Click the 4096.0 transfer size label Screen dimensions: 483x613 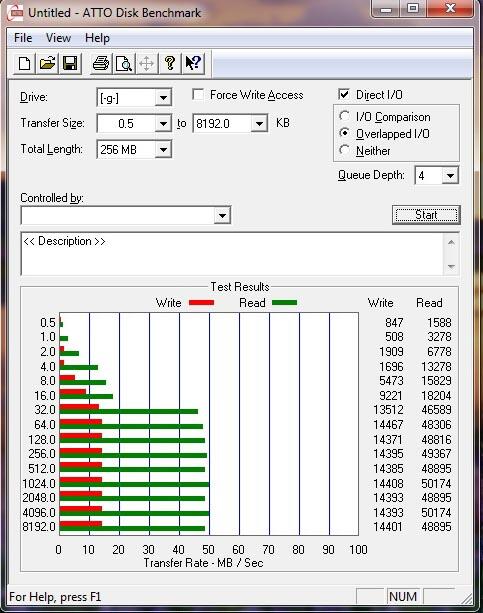(39, 512)
